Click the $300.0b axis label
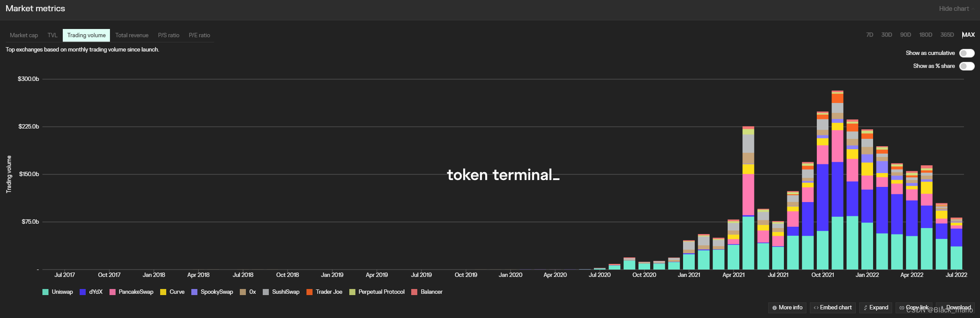Viewport: 980px width, 318px height. coord(28,79)
